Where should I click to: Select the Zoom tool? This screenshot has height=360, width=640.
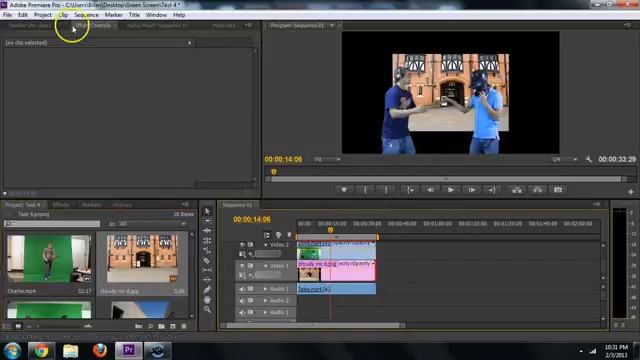click(x=207, y=309)
